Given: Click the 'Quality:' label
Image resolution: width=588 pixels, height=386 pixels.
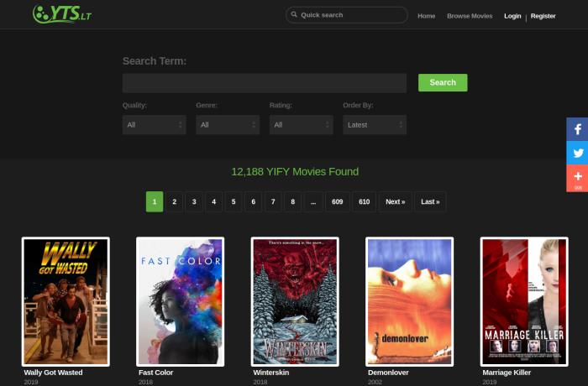Looking at the screenshot, I should point(134,105).
